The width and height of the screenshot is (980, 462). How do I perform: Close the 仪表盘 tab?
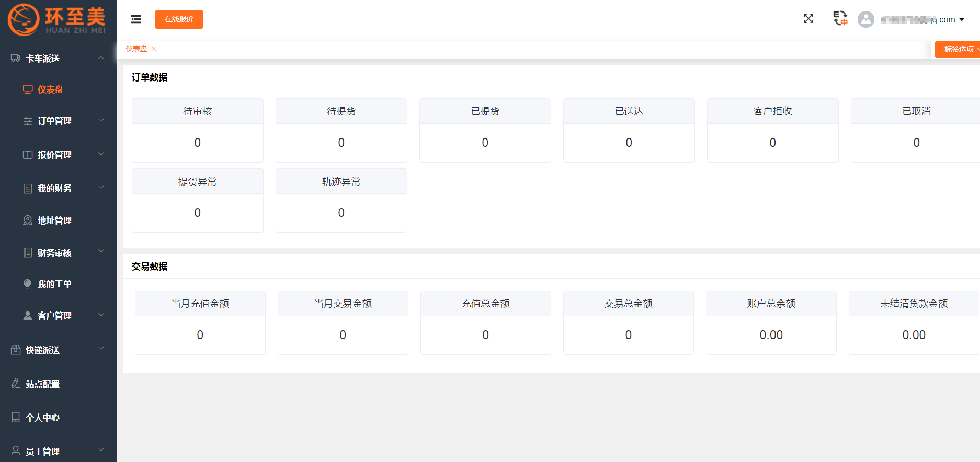pos(154,49)
